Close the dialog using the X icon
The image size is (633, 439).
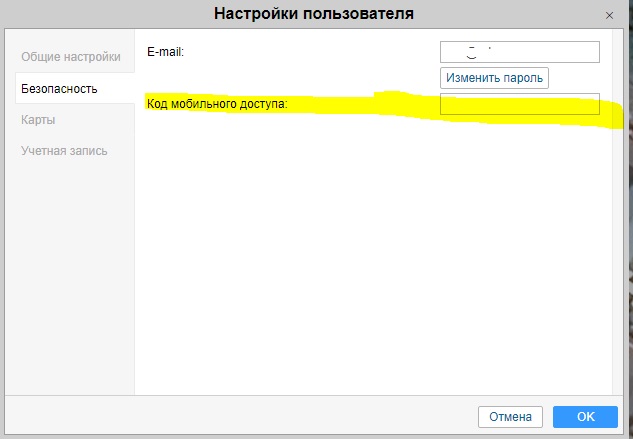tap(609, 15)
